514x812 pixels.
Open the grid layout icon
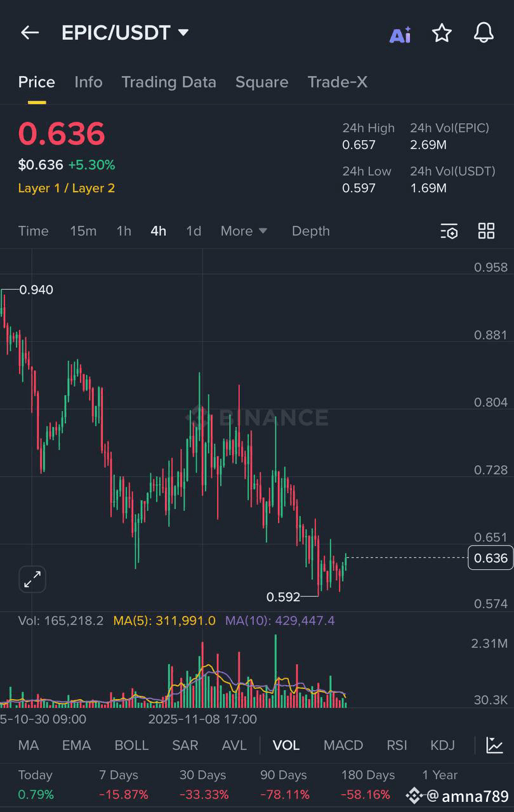(x=486, y=231)
